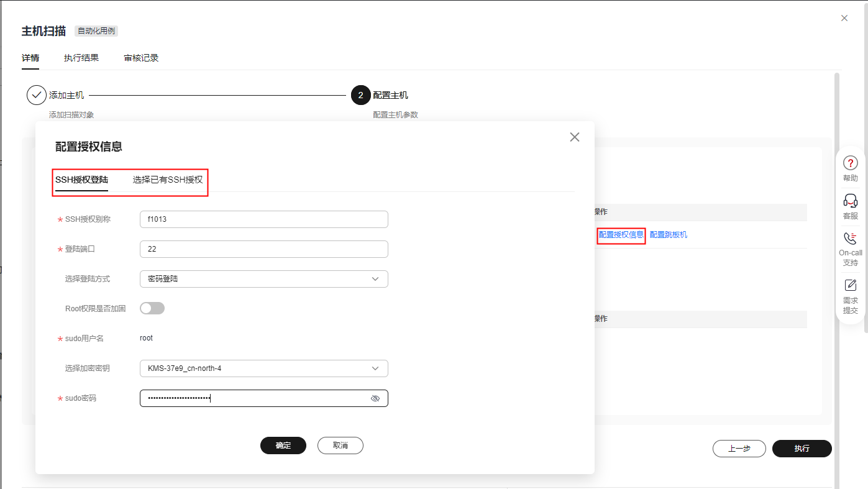Open the 配置跳板机 link
Image resolution: width=868 pixels, height=489 pixels.
pos(669,235)
